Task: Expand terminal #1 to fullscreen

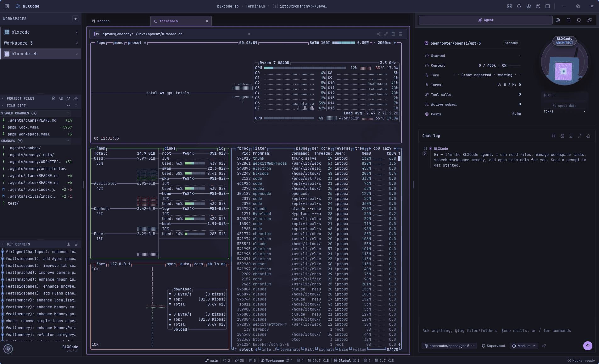Action: pos(386,34)
